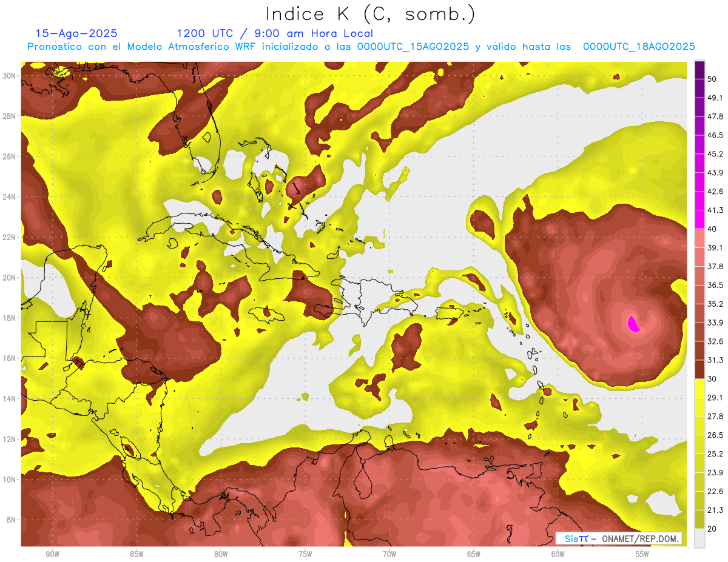The width and height of the screenshot is (728, 562).
Task: Click the colorbar value "31.3"
Action: pyautogui.click(x=715, y=360)
